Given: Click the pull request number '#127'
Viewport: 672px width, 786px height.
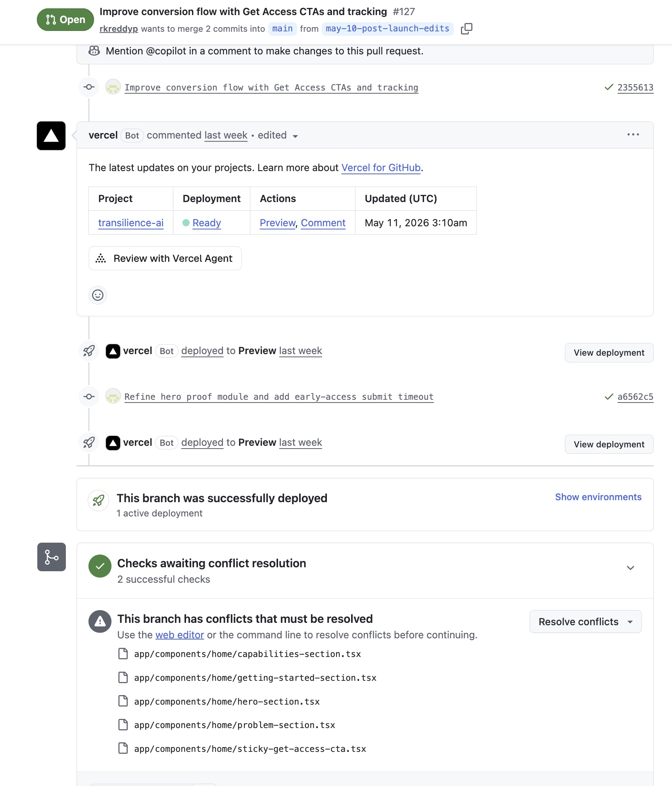Looking at the screenshot, I should pyautogui.click(x=404, y=12).
